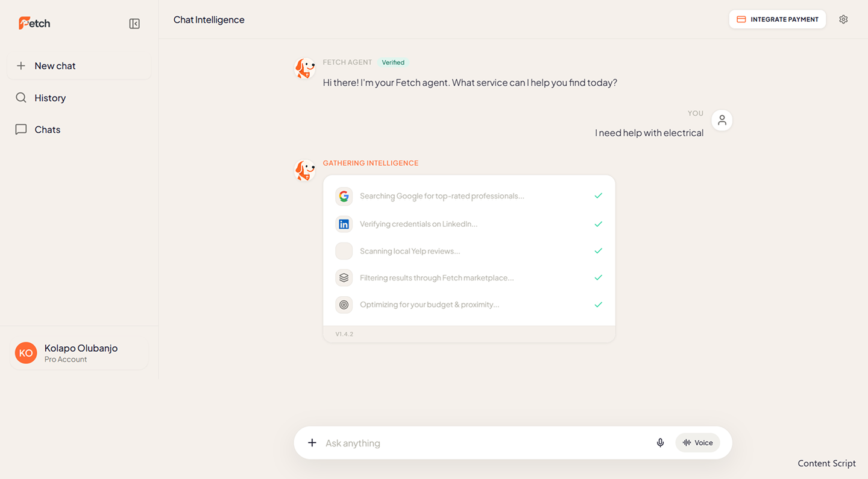Viewport: 868px width, 479px height.
Task: Click the plus icon beside New chat
Action: (21, 66)
